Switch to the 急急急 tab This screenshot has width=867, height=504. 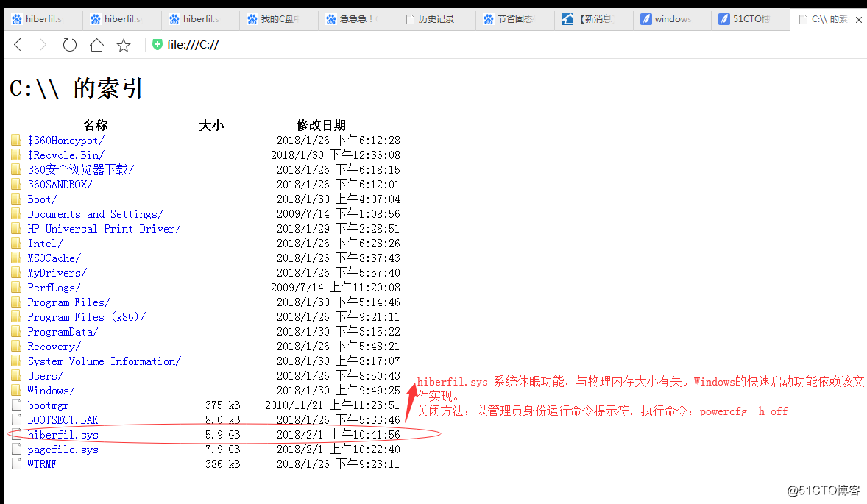358,19
